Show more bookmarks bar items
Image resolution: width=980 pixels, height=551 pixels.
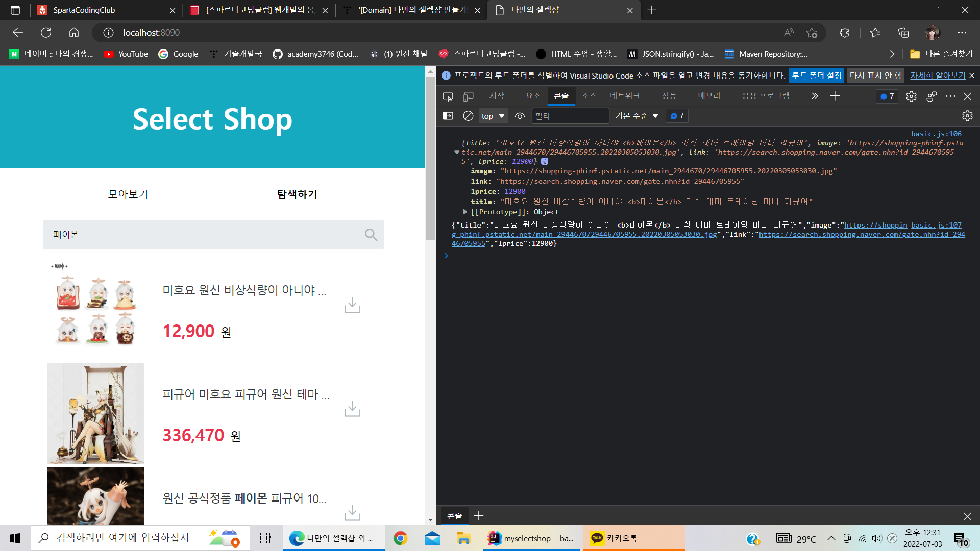892,54
